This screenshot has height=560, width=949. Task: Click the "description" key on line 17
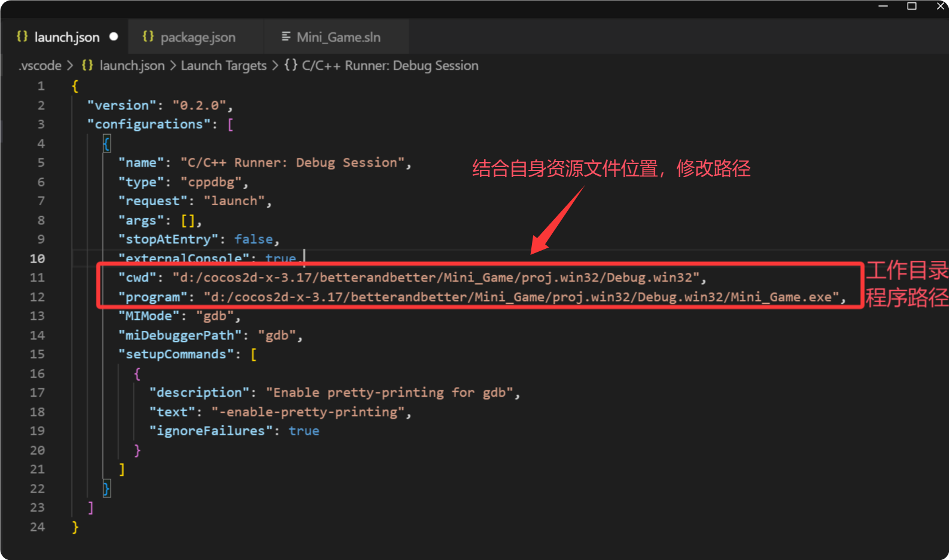(199, 392)
